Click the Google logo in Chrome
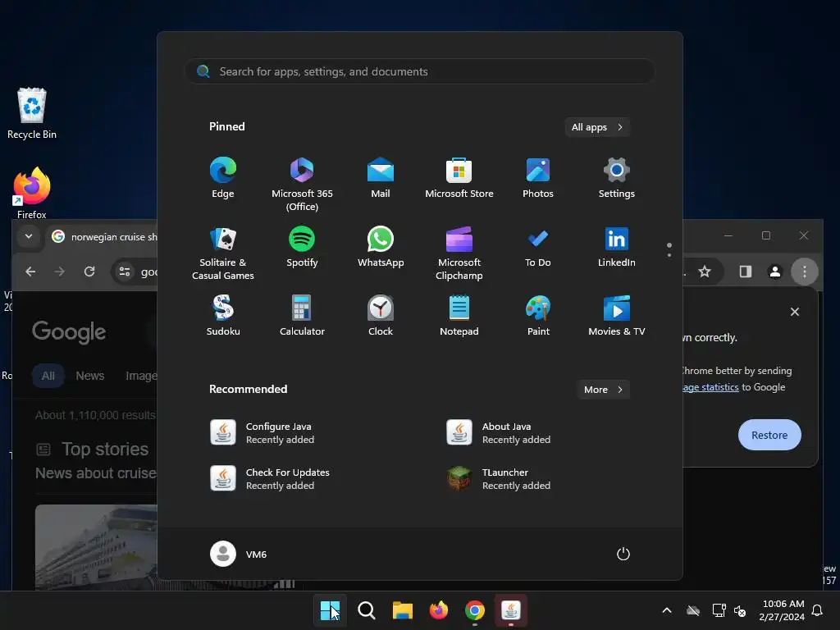 69,332
